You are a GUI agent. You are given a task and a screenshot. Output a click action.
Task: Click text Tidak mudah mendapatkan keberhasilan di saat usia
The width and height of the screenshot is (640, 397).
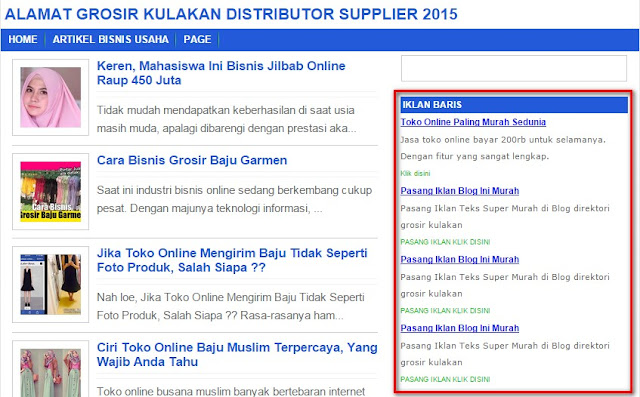click(x=225, y=110)
